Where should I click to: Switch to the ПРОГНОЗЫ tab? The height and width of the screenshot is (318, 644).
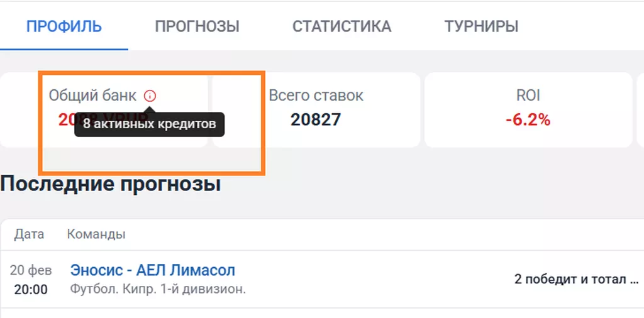(x=197, y=26)
